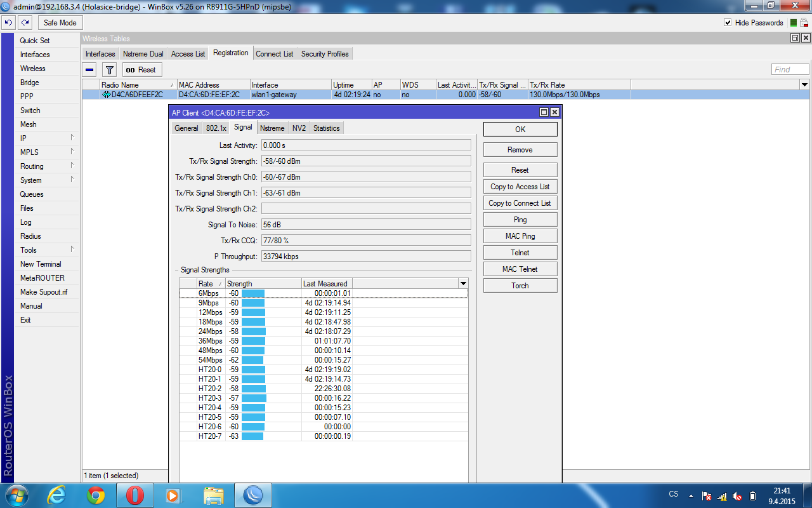Click the Find search field
812x508 pixels.
(x=790, y=69)
